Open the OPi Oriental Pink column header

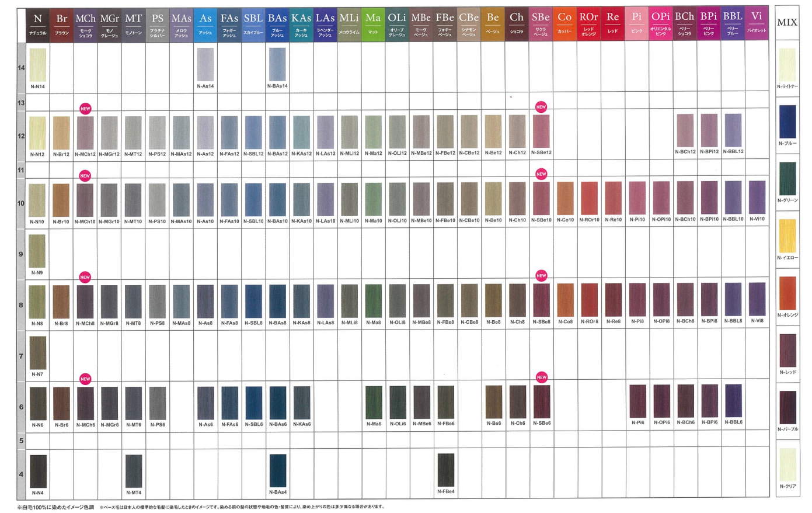(x=661, y=24)
